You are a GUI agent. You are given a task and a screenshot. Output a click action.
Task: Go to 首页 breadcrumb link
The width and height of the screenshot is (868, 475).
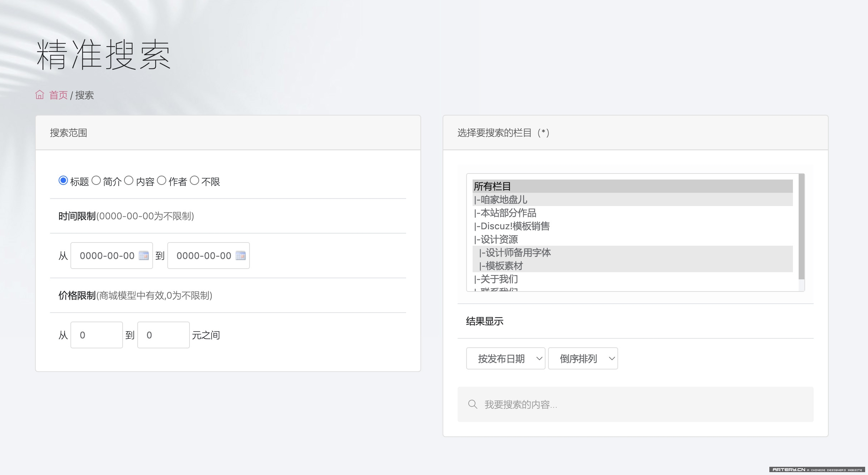(58, 95)
